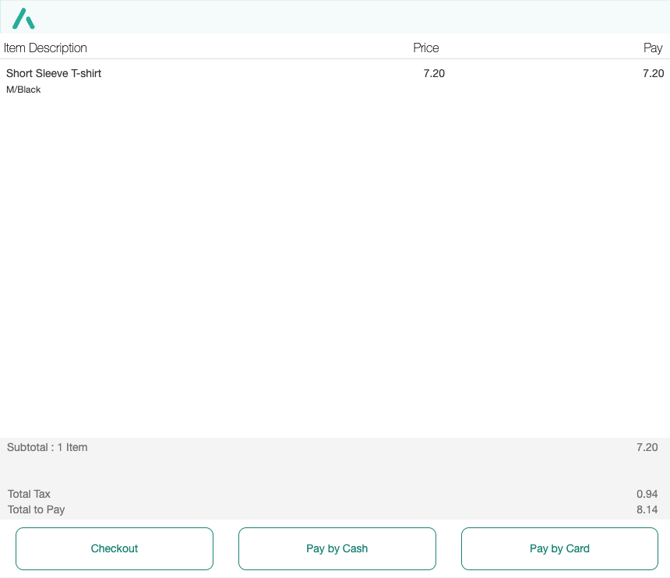Click the M/Black variant text

click(24, 90)
